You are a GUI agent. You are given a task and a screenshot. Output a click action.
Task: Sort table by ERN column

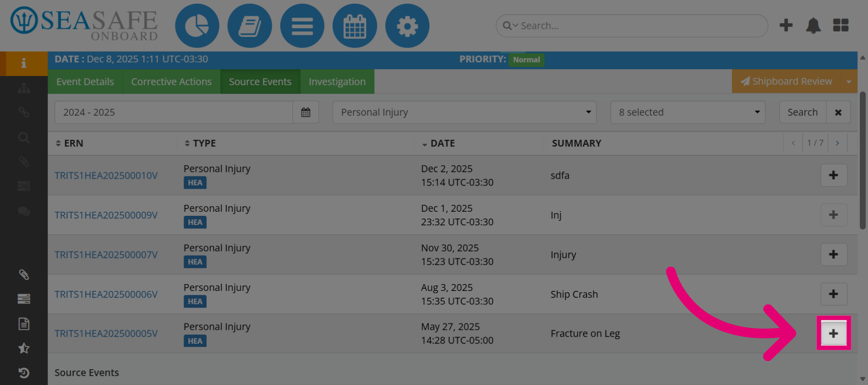(x=69, y=143)
